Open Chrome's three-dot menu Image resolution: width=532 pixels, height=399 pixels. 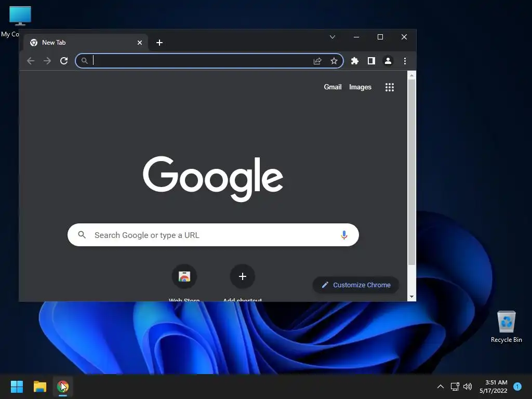(405, 61)
